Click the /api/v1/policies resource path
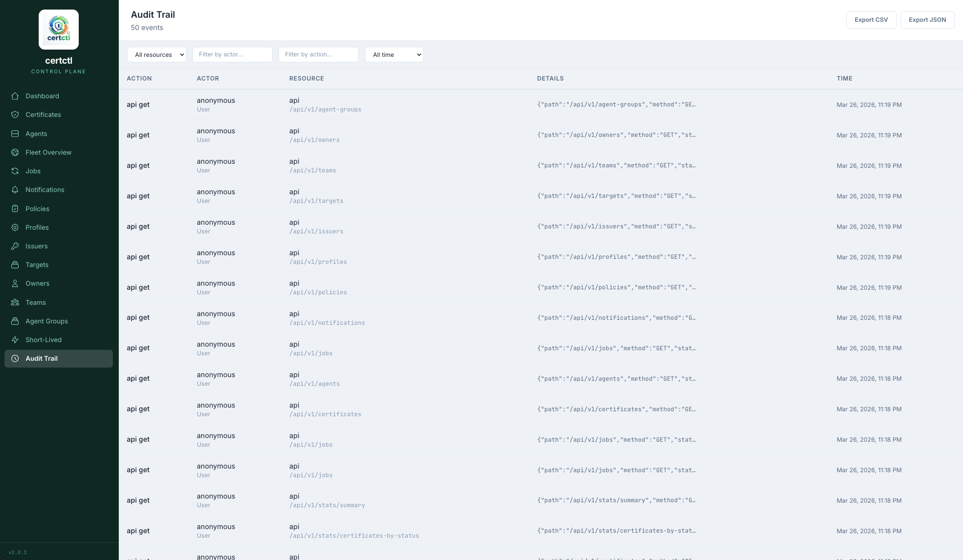The width and height of the screenshot is (963, 560). coord(318,293)
